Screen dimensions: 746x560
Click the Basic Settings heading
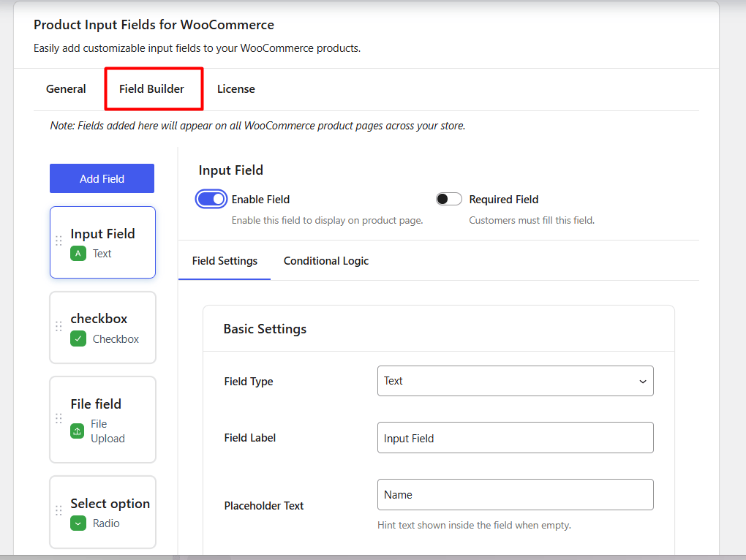(x=265, y=329)
